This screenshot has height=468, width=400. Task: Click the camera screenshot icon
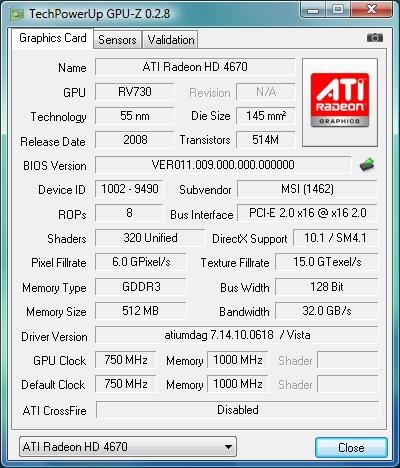coord(375,38)
